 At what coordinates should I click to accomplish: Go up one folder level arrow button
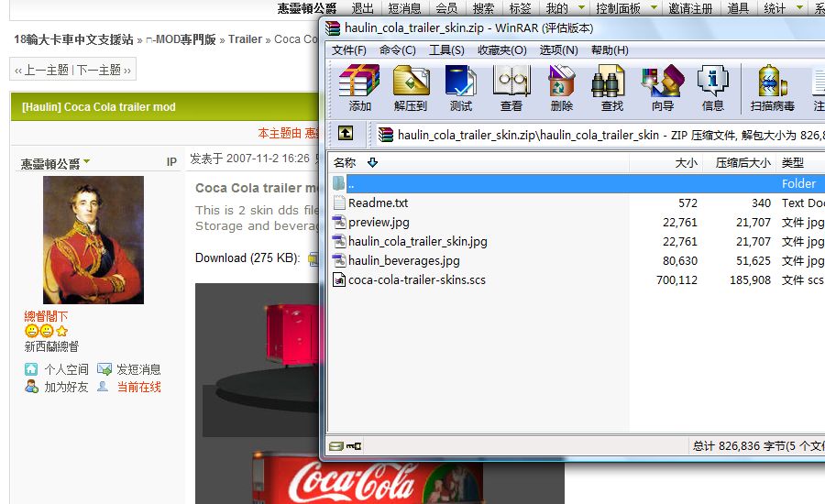(x=345, y=134)
